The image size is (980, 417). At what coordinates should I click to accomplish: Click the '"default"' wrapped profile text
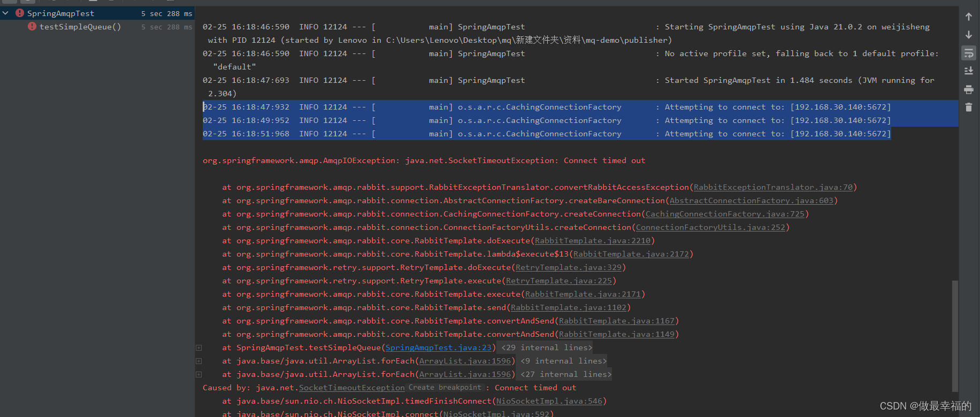[x=234, y=67]
